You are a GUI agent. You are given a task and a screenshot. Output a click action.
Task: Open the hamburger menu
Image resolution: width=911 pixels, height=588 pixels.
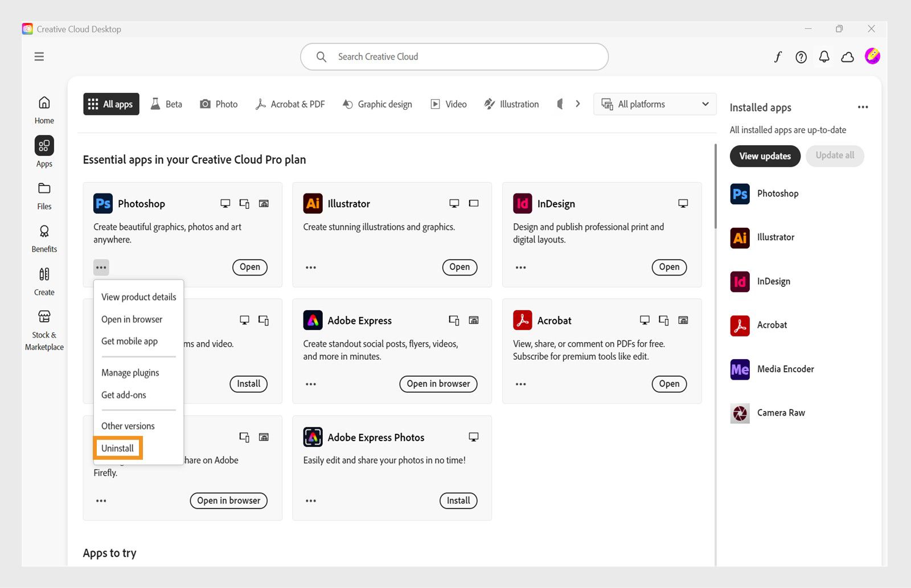coord(39,56)
